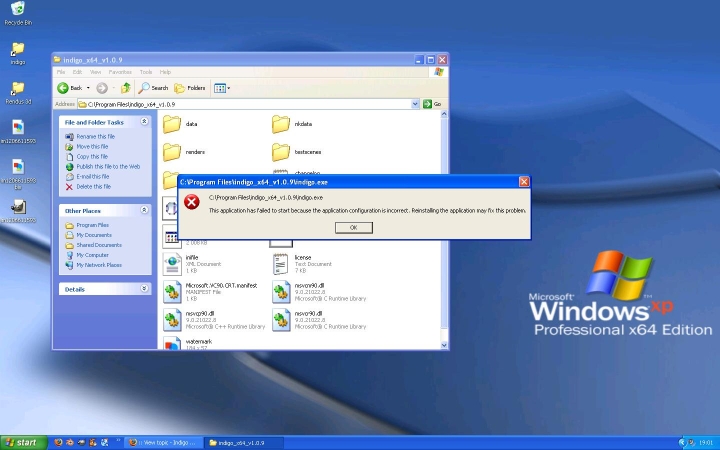The width and height of the screenshot is (720, 450).
Task: Click Rename this file link
Action: click(96, 136)
